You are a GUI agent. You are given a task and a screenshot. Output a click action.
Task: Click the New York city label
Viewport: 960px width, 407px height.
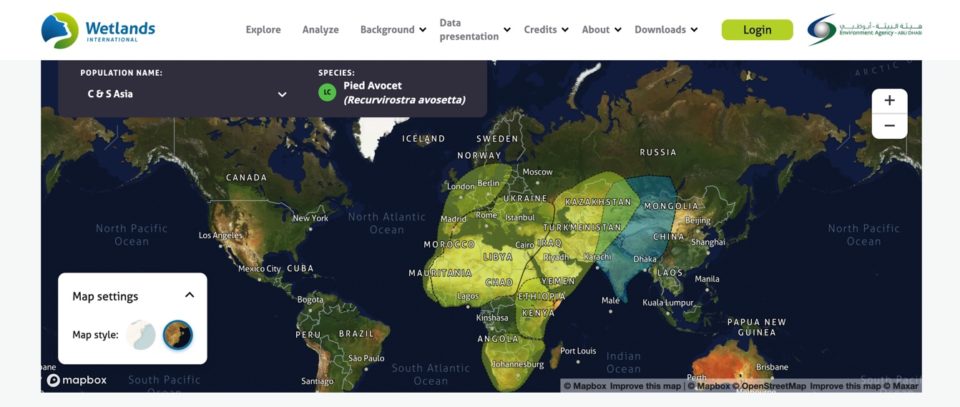310,218
